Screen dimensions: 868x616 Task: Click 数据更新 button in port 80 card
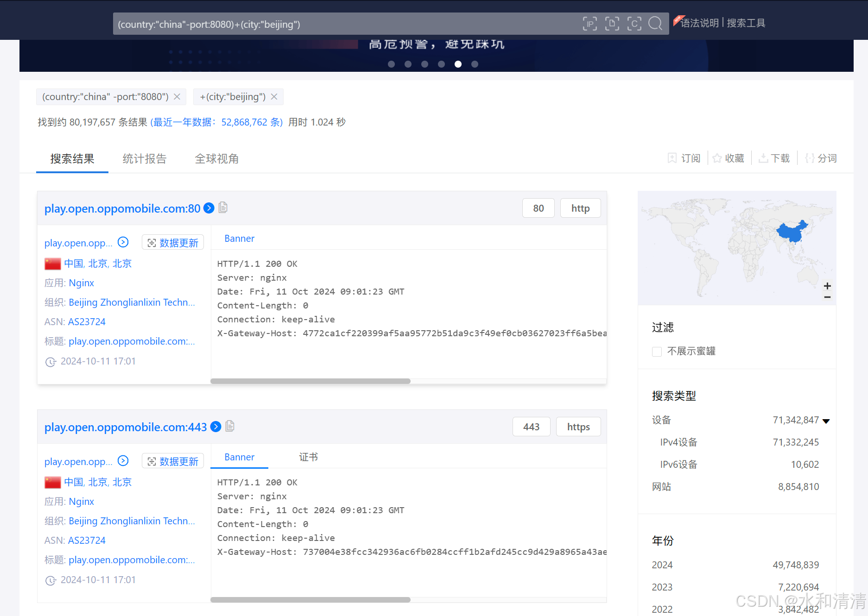pyautogui.click(x=173, y=243)
